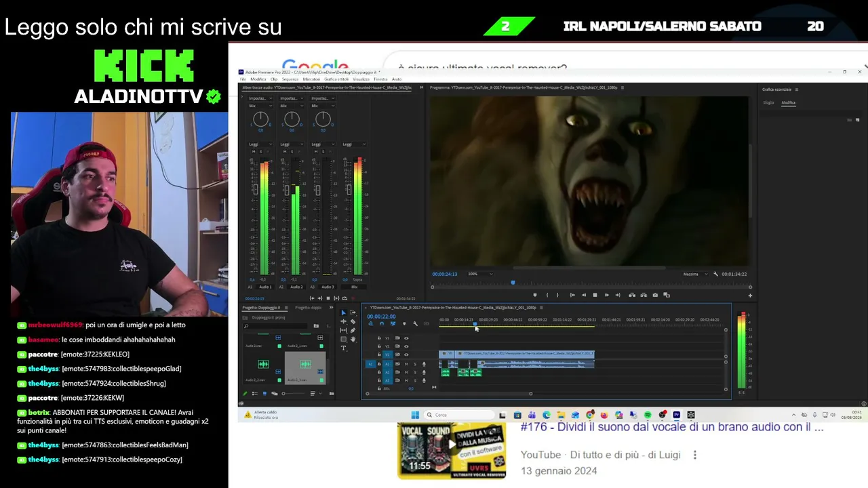Switch to the Hand tool
Screen dimensions: 868x488
353,339
